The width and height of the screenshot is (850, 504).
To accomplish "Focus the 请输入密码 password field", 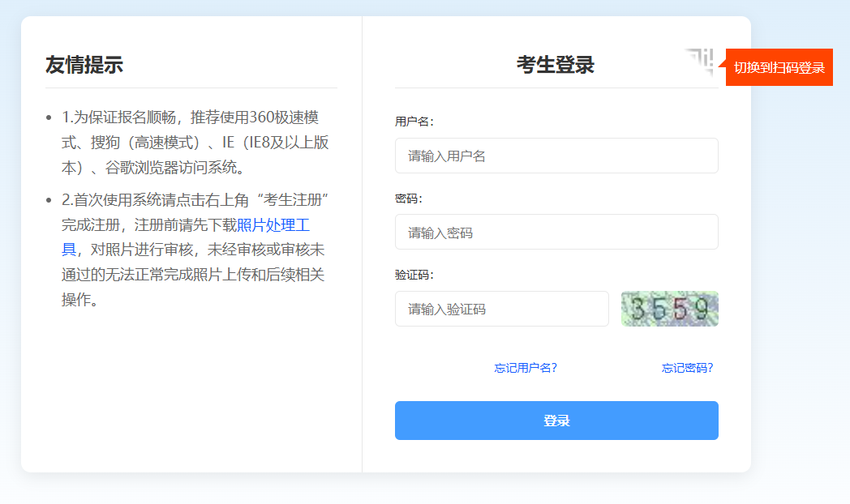I will [556, 233].
